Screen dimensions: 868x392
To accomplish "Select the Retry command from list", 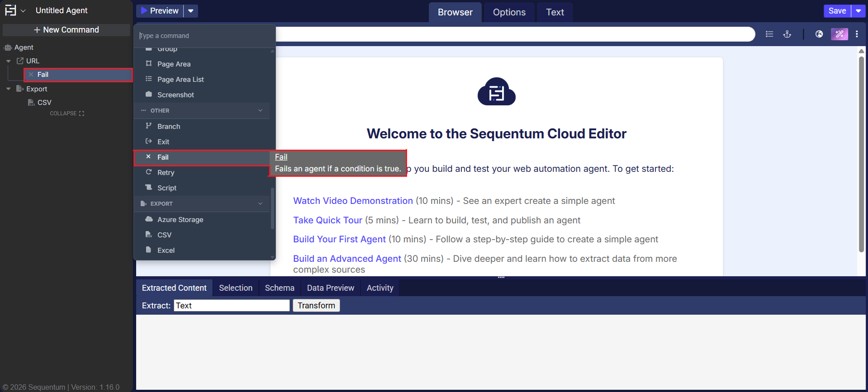I will [x=166, y=173].
